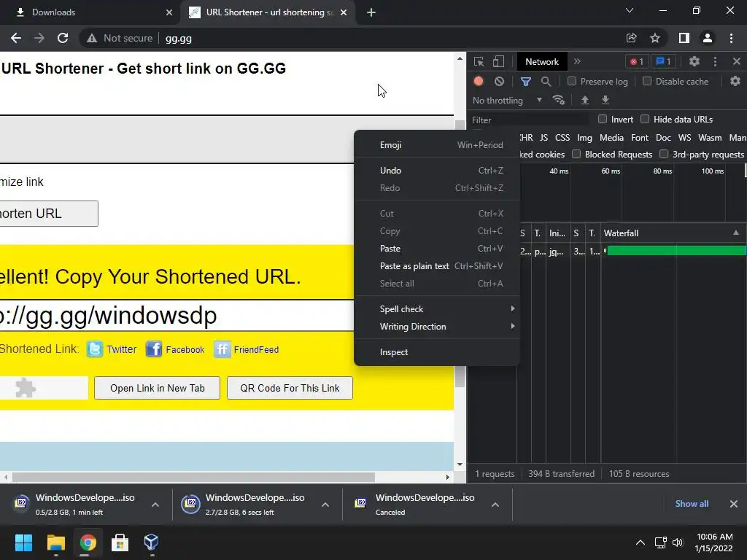Expand options for canceled ISO download
This screenshot has width=747, height=560.
pos(495,505)
